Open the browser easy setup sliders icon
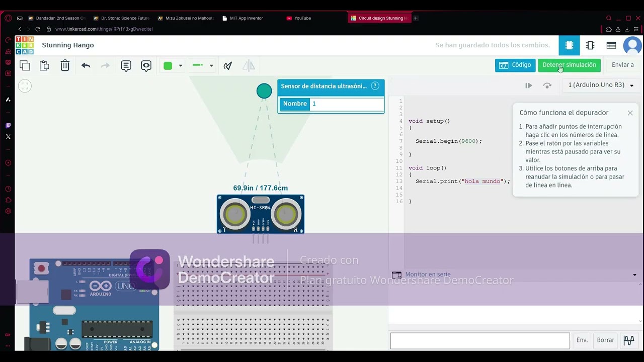 pyautogui.click(x=637, y=29)
